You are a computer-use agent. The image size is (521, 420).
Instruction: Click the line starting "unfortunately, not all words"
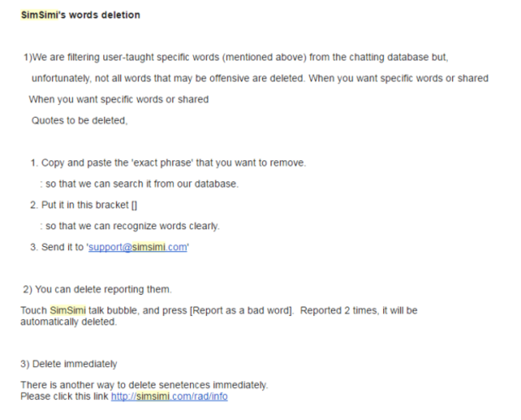coord(260,79)
